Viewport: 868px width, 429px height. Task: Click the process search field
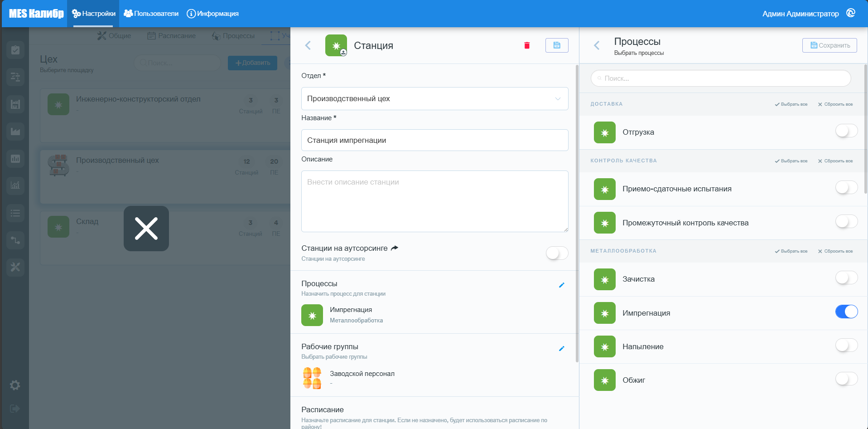click(x=721, y=78)
